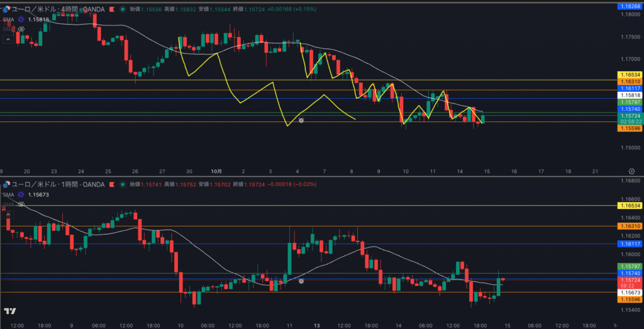Image resolution: width=644 pixels, height=329 pixels.
Task: Click the purple SMA indicator icon in lower chart
Action: (x=21, y=195)
